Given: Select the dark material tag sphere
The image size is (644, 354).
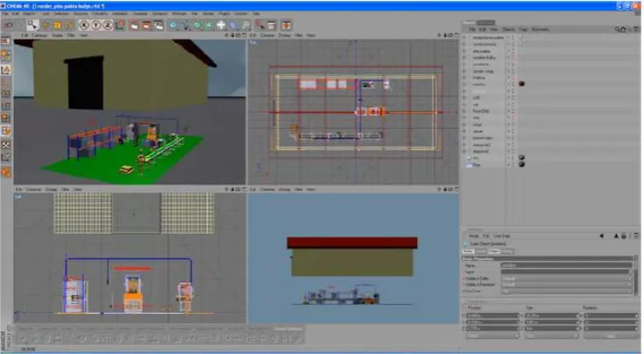Looking at the screenshot, I should point(521,84).
